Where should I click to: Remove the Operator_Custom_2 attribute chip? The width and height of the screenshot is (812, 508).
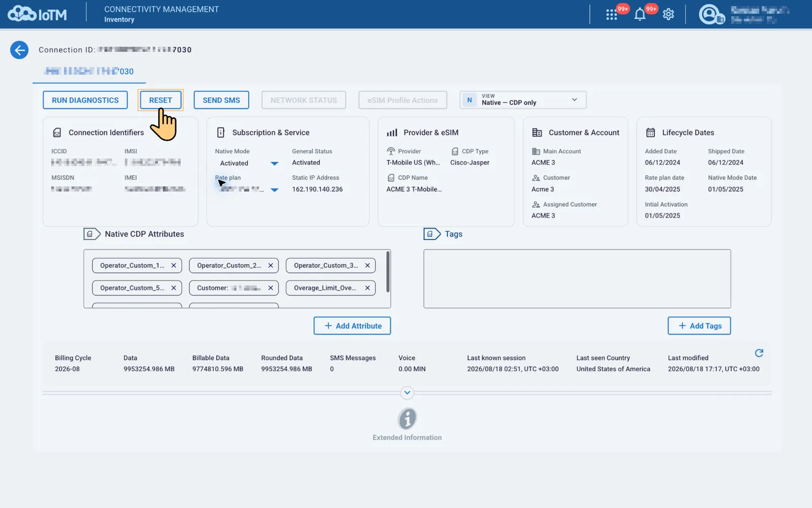pos(270,266)
